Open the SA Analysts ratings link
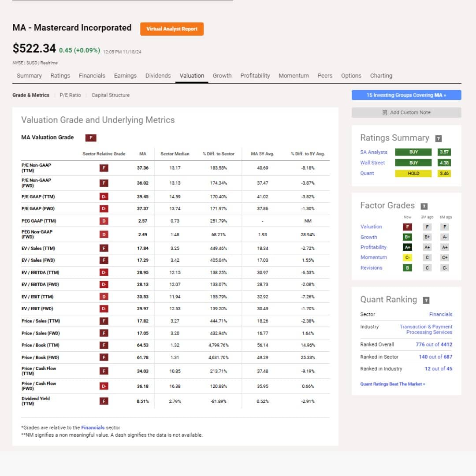Screen dimensions: 476x476 (374, 152)
